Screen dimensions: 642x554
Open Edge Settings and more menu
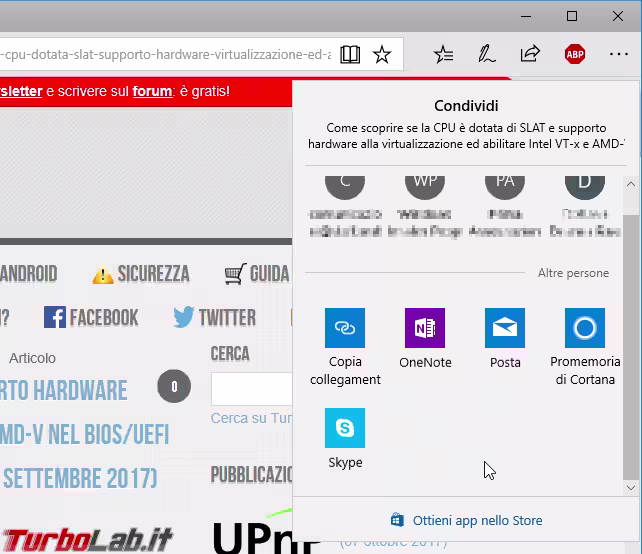(619, 54)
